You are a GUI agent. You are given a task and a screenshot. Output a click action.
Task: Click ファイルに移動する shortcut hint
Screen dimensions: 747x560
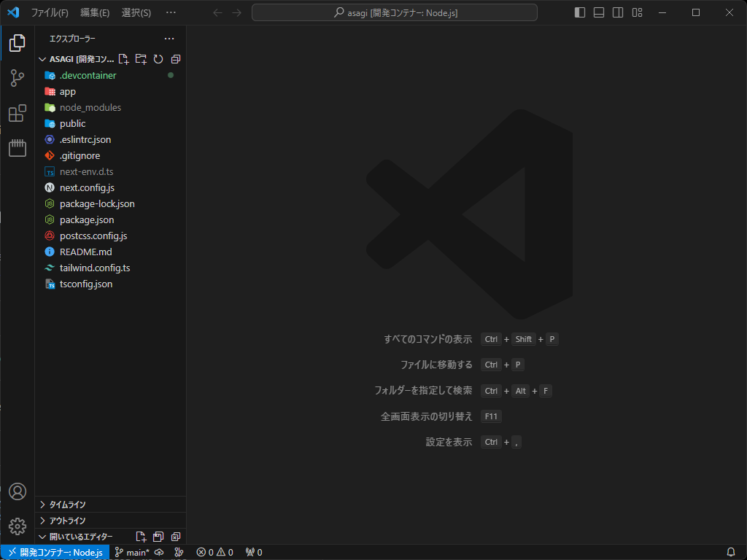(x=436, y=365)
